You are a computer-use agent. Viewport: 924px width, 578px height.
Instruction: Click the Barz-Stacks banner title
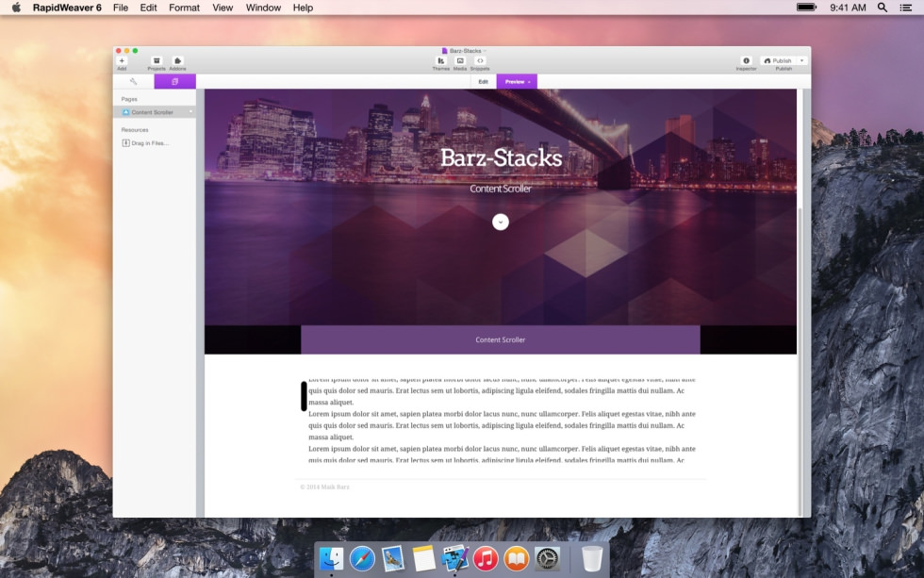click(x=501, y=157)
